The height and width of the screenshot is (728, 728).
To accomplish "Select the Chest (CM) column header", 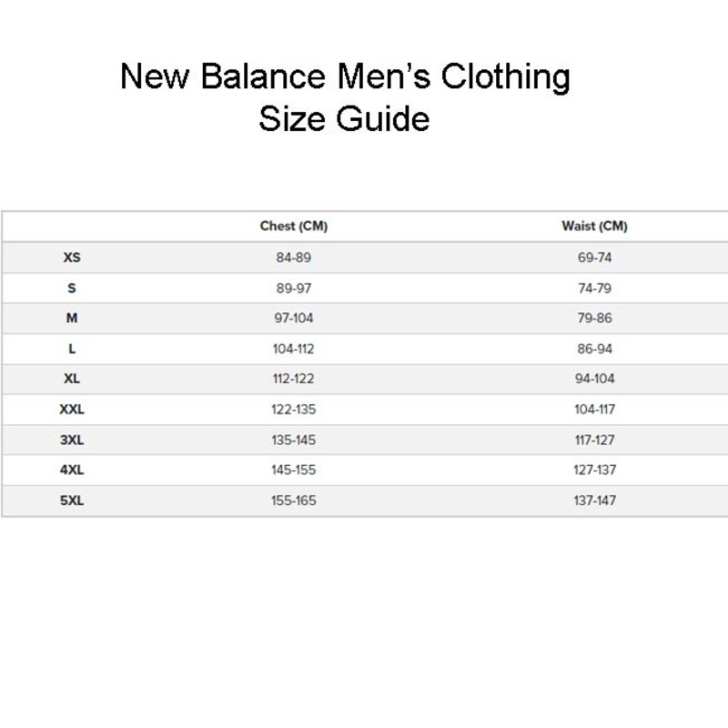I will (293, 227).
